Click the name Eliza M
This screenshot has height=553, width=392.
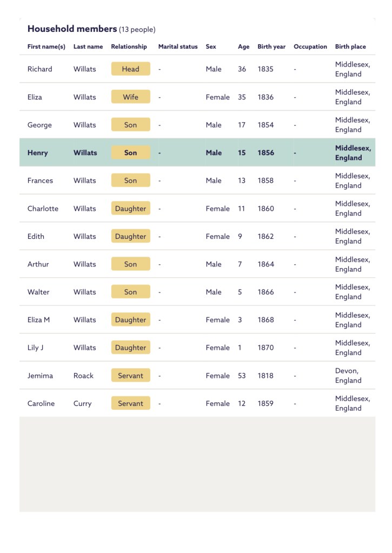pos(38,320)
